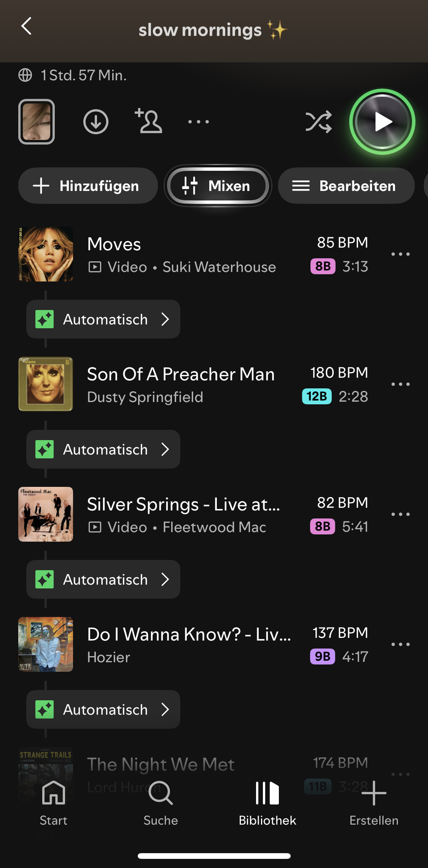Tap the Bearbeiten button
The image size is (428, 868).
click(x=346, y=186)
